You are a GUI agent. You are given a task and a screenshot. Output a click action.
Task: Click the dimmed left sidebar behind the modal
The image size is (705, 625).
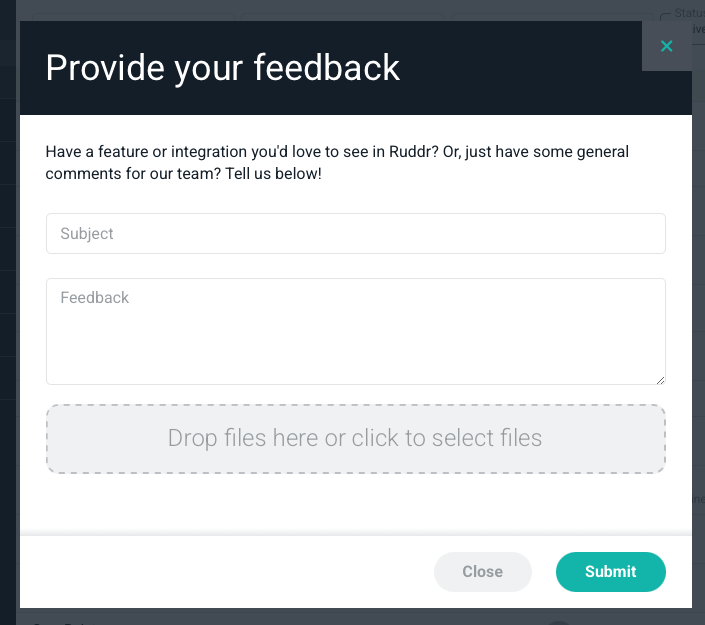(x=9, y=300)
